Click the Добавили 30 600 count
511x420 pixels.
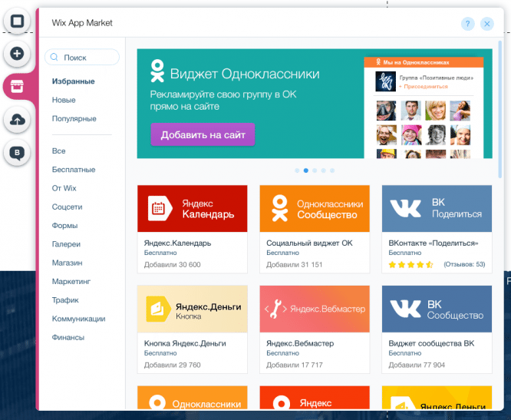point(172,265)
